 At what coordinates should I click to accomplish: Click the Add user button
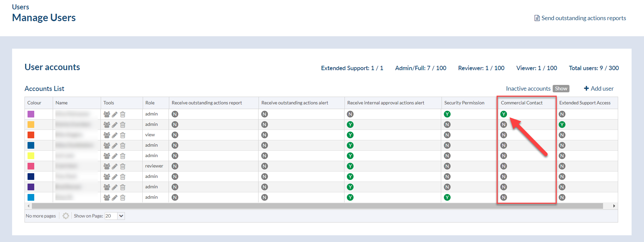pos(599,89)
